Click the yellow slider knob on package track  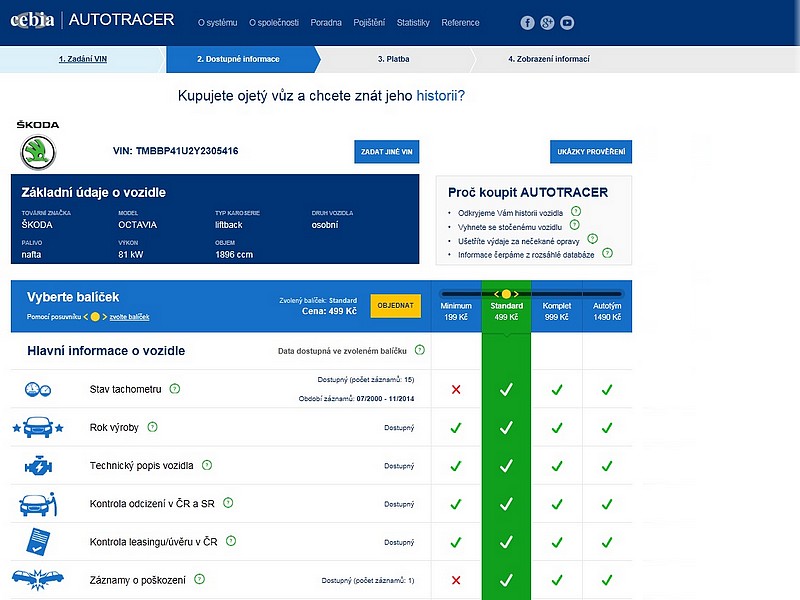506,294
